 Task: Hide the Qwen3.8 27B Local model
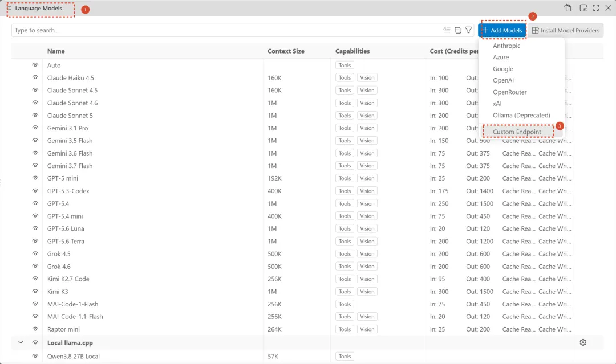pyautogui.click(x=35, y=356)
